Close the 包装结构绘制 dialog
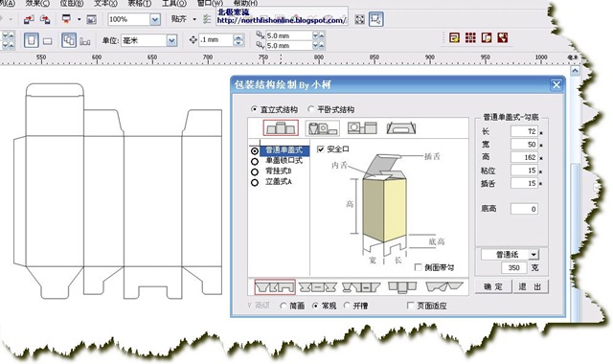The image size is (613, 364). tap(556, 84)
